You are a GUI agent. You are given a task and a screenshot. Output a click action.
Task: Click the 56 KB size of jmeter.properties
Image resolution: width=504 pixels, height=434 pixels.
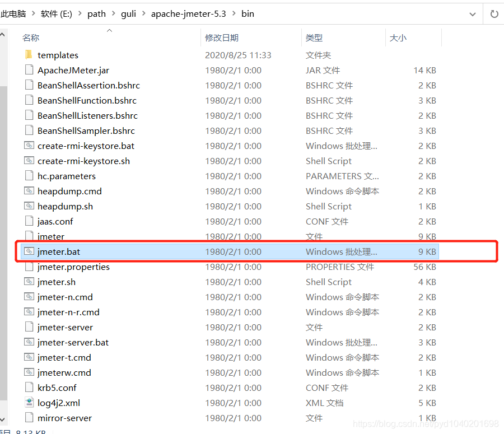[424, 267]
